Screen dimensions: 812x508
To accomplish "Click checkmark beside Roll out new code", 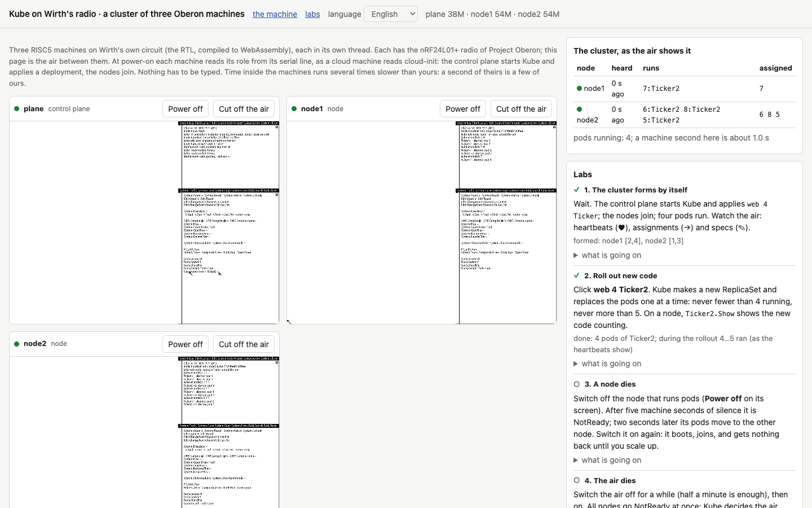I will point(576,275).
